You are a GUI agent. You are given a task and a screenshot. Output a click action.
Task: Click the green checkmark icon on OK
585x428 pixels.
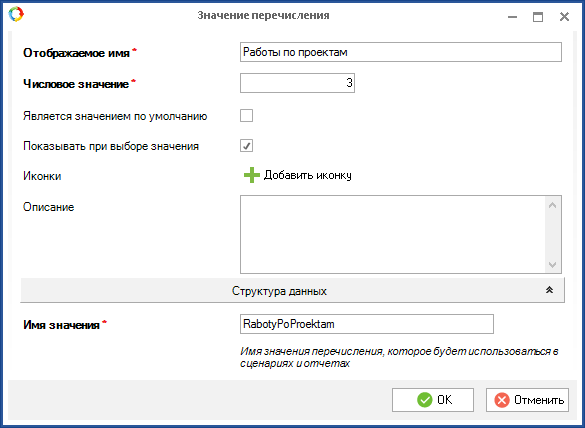[x=425, y=400]
